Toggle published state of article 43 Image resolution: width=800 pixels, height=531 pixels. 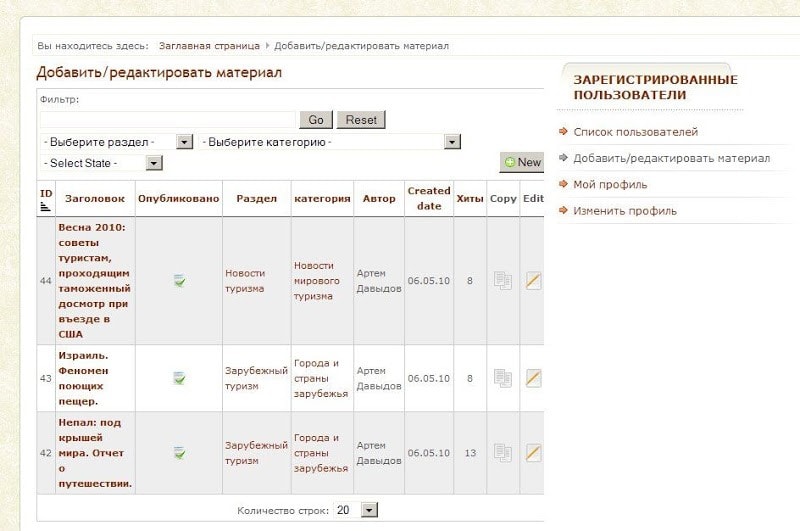point(179,378)
